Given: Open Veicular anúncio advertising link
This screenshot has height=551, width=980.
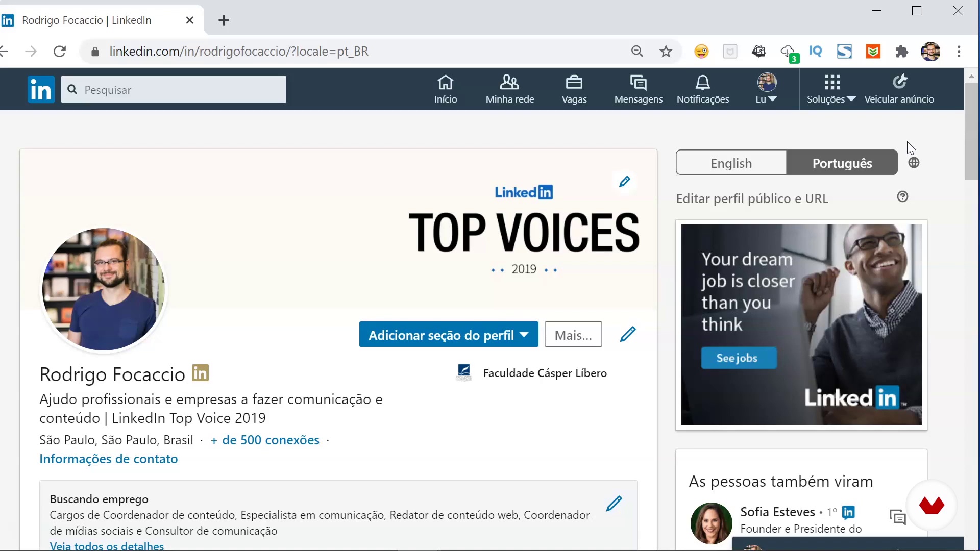Looking at the screenshot, I should pyautogui.click(x=899, y=89).
